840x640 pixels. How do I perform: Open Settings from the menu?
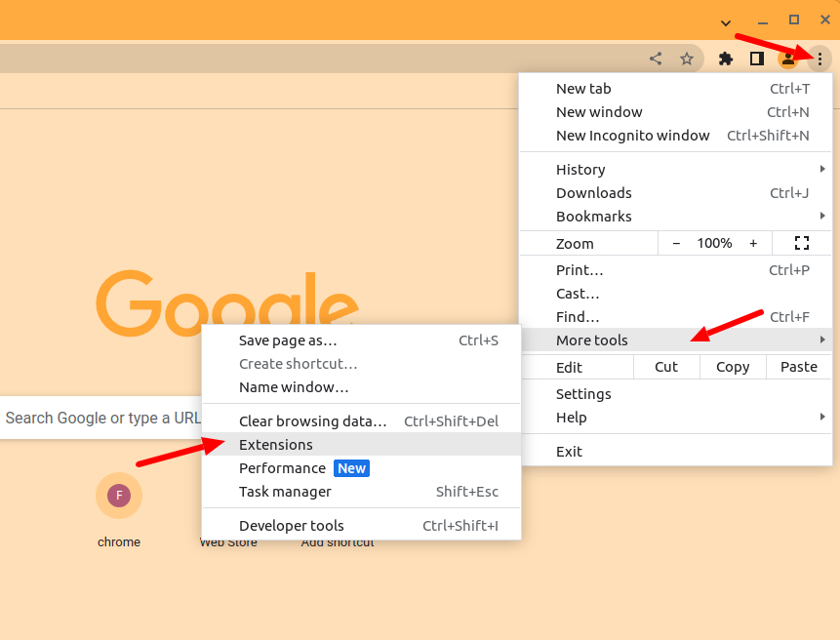675,394
